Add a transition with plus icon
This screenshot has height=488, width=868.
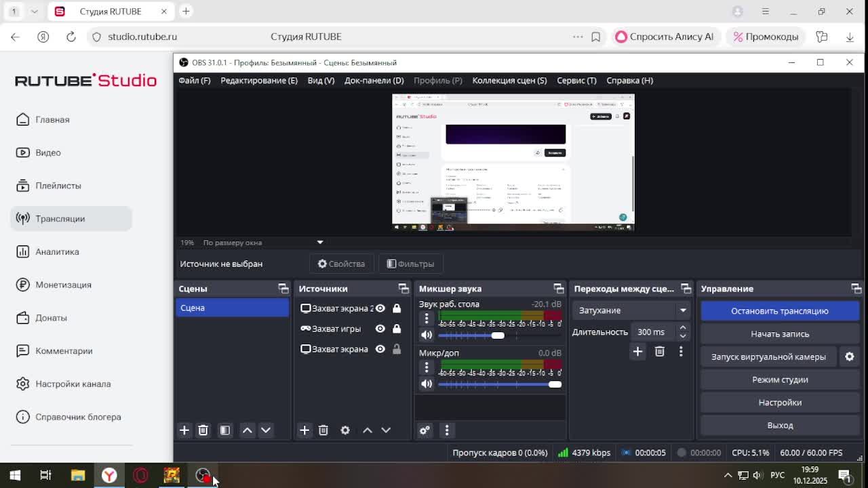point(637,351)
